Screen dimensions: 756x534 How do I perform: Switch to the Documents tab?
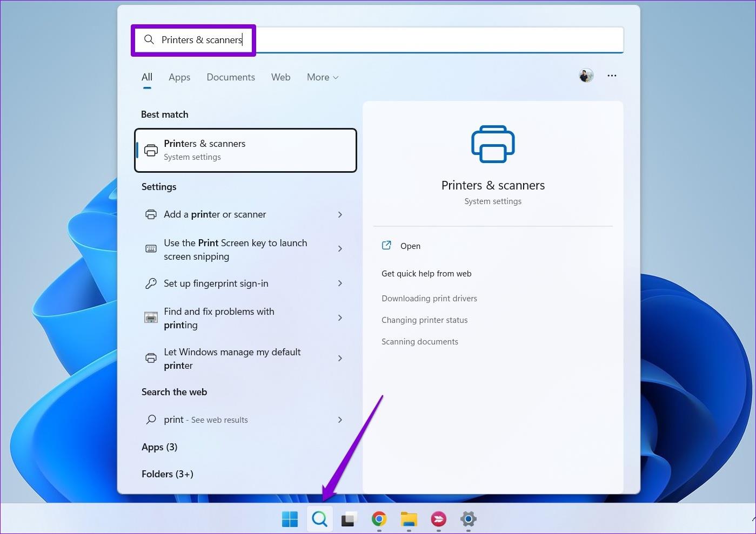click(231, 77)
